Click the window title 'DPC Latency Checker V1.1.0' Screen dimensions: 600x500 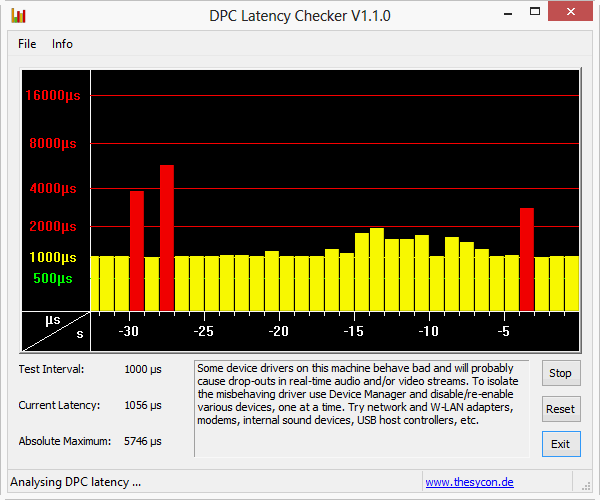pos(300,16)
